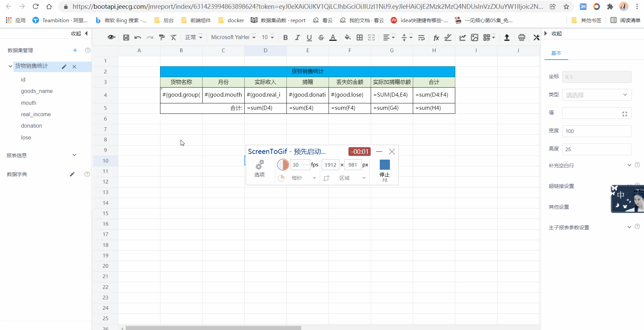The height and width of the screenshot is (330, 644).
Task: Clear cell formatting
Action: point(174,37)
